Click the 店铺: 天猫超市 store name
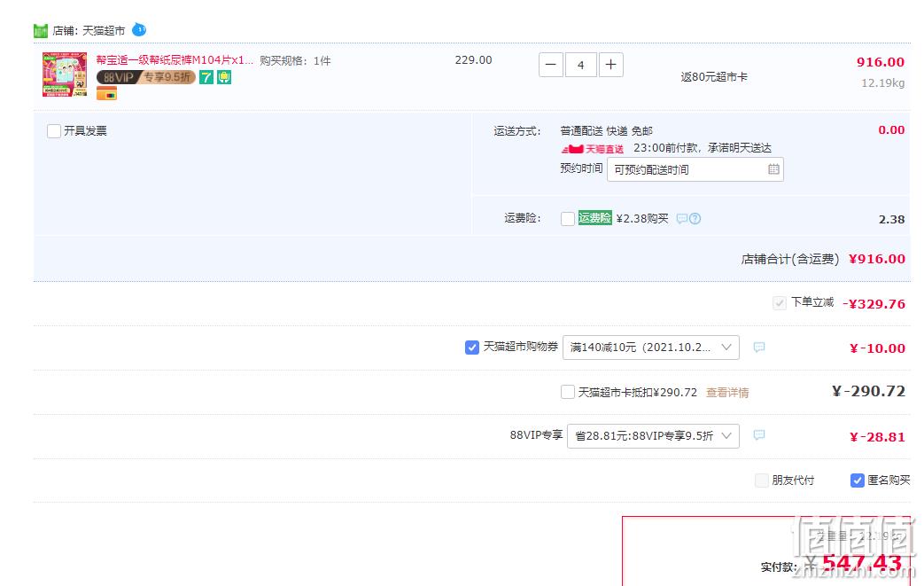The height and width of the screenshot is (586, 924). tap(89, 31)
